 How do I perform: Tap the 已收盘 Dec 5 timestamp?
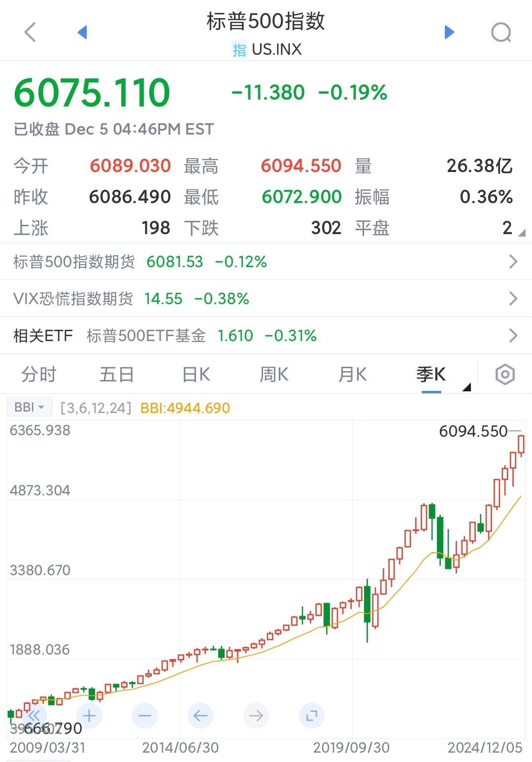click(x=114, y=129)
